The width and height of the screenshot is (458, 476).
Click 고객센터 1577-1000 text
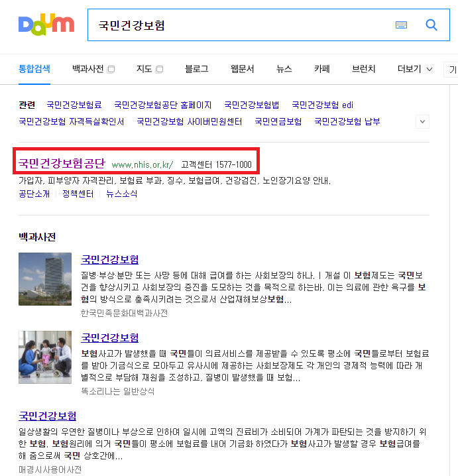pos(216,164)
